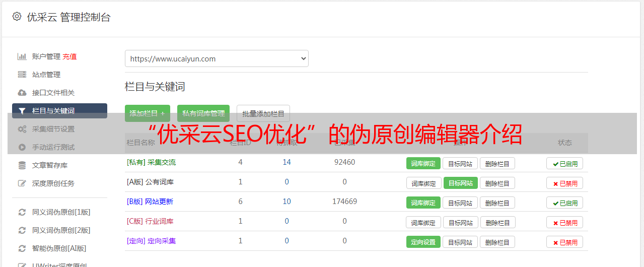
Task: Open the [B版] 网站更新 column
Action: pos(150,202)
